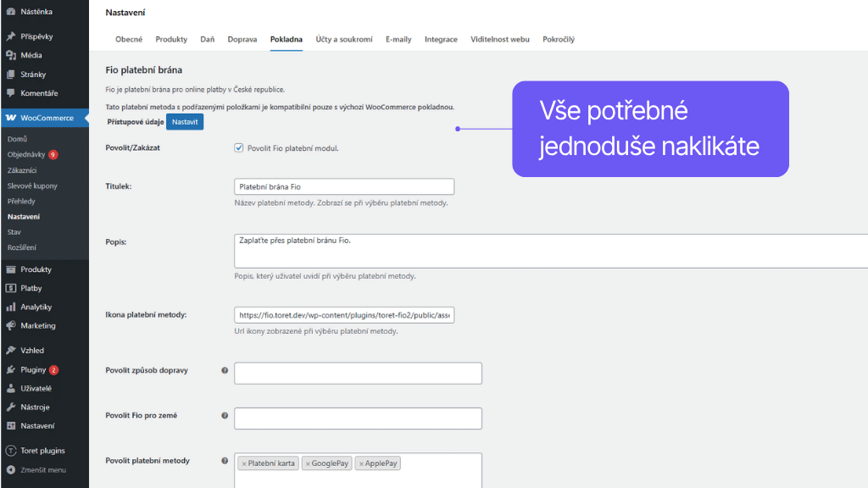Viewport: 868px width, 488px height.
Task: Click the Analytiky bar chart icon
Action: pyautogui.click(x=10, y=307)
